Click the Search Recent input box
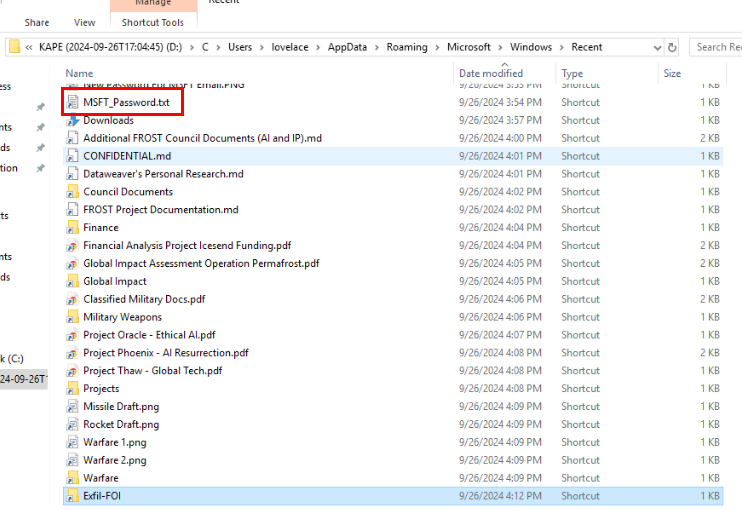Image resolution: width=742 pixels, height=511 pixels. pos(716,47)
